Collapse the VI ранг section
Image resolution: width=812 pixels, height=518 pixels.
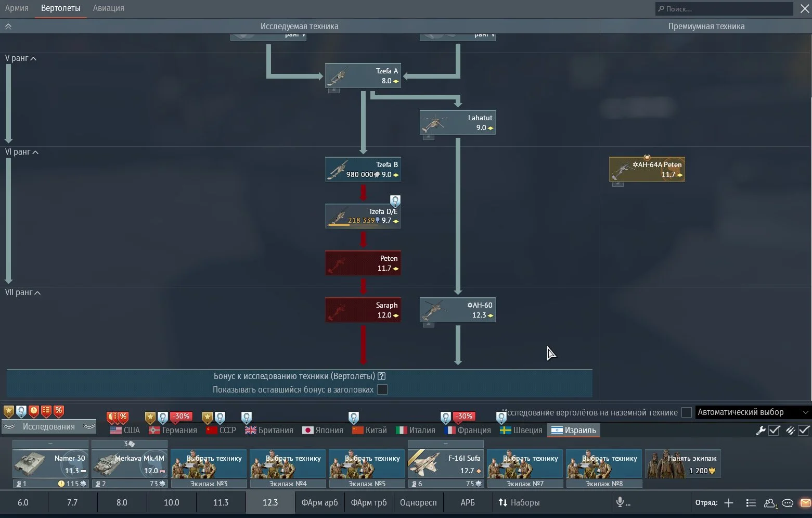click(x=35, y=152)
